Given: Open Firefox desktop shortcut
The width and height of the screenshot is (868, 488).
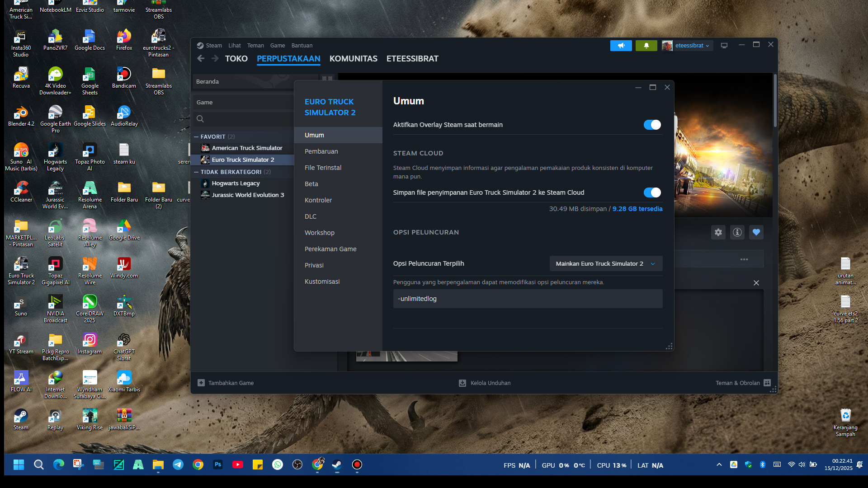Looking at the screenshot, I should [x=124, y=40].
